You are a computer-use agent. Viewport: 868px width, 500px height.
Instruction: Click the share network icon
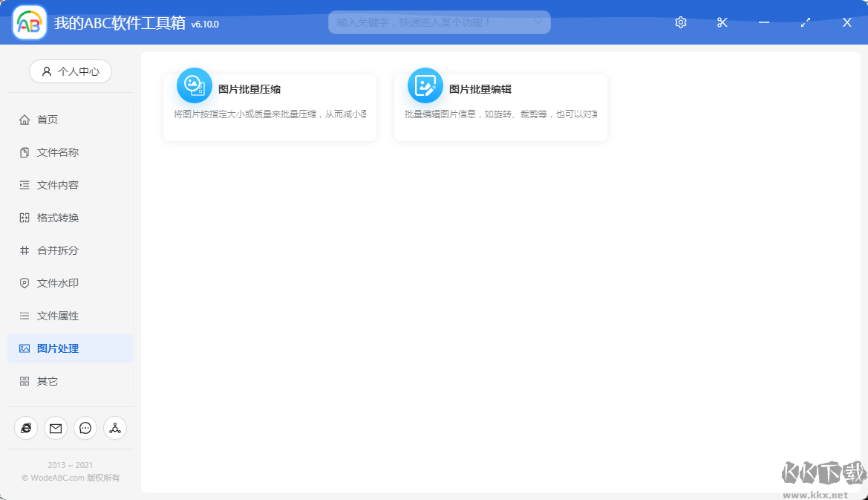point(114,428)
